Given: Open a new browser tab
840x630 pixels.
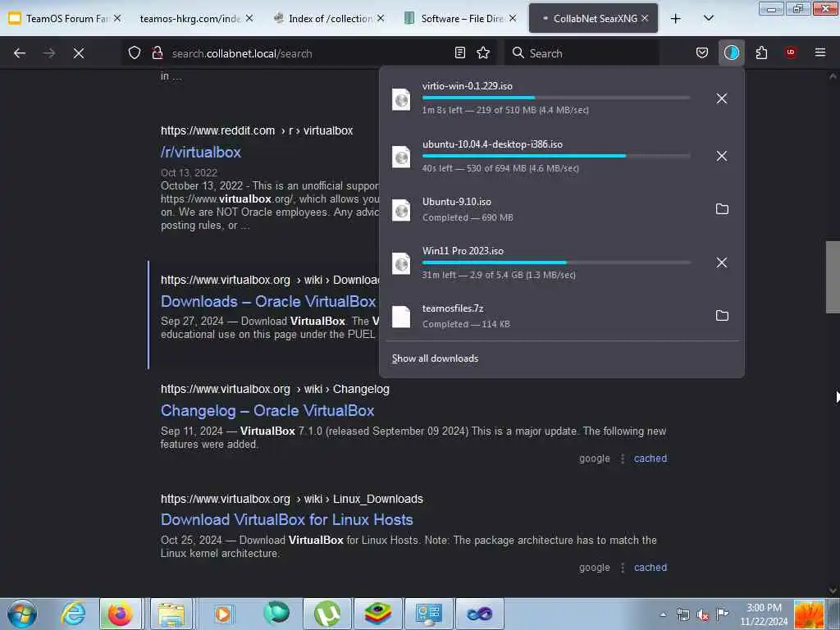Looking at the screenshot, I should pos(676,19).
